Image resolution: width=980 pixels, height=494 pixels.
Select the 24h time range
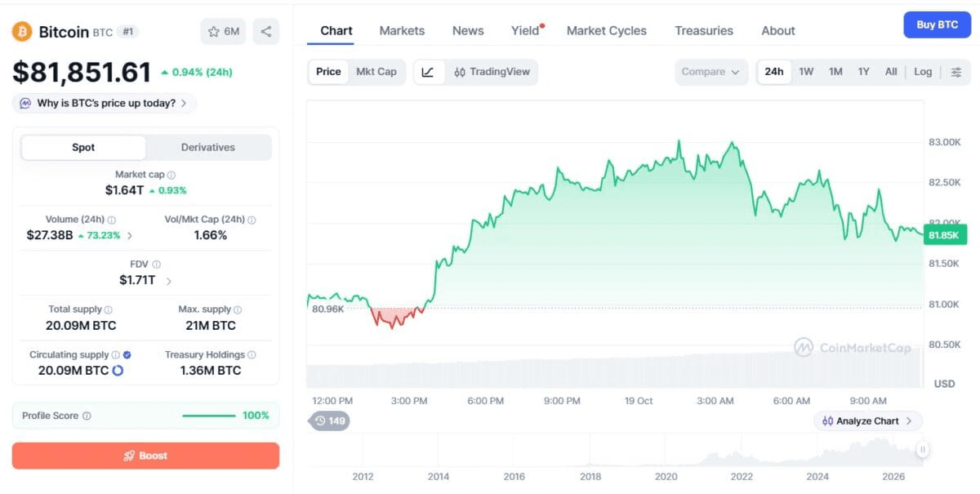click(x=774, y=72)
